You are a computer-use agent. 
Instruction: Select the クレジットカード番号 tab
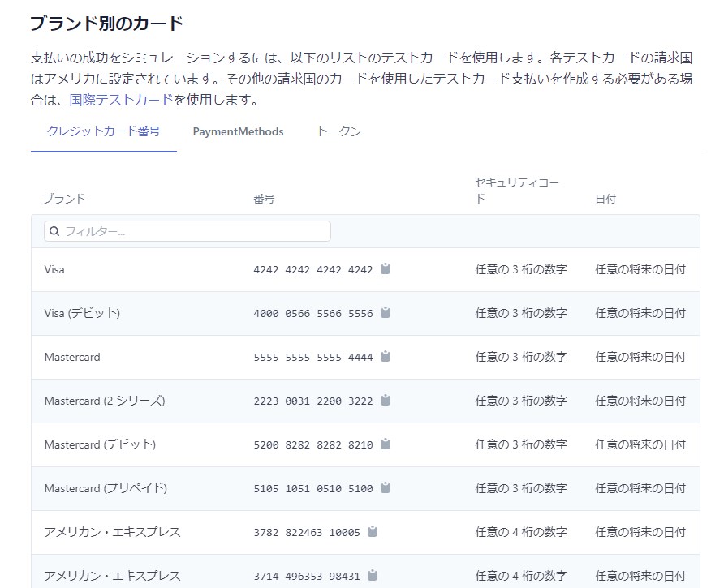click(x=103, y=131)
